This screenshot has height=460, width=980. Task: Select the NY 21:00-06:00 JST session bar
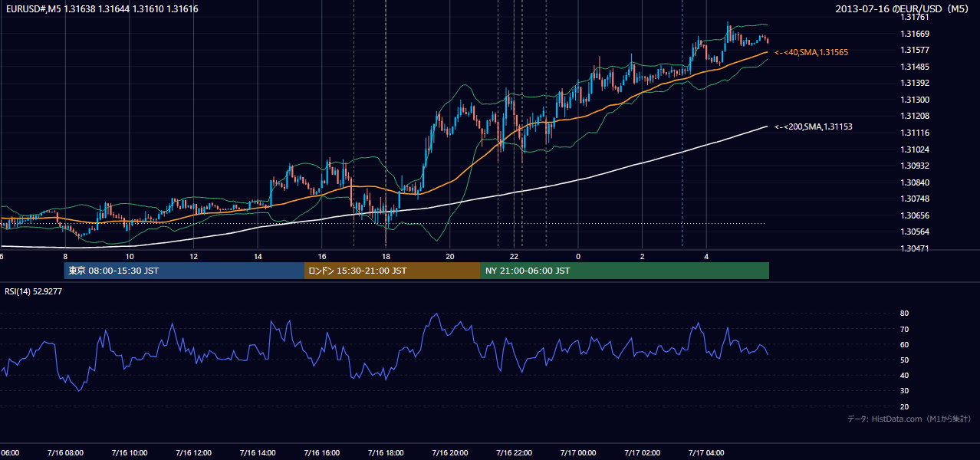click(x=625, y=271)
